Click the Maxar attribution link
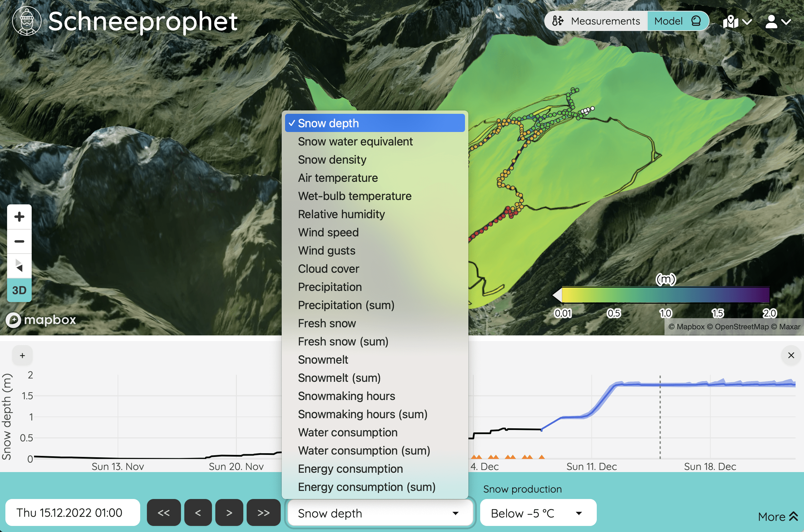This screenshot has width=804, height=532. pos(786,327)
